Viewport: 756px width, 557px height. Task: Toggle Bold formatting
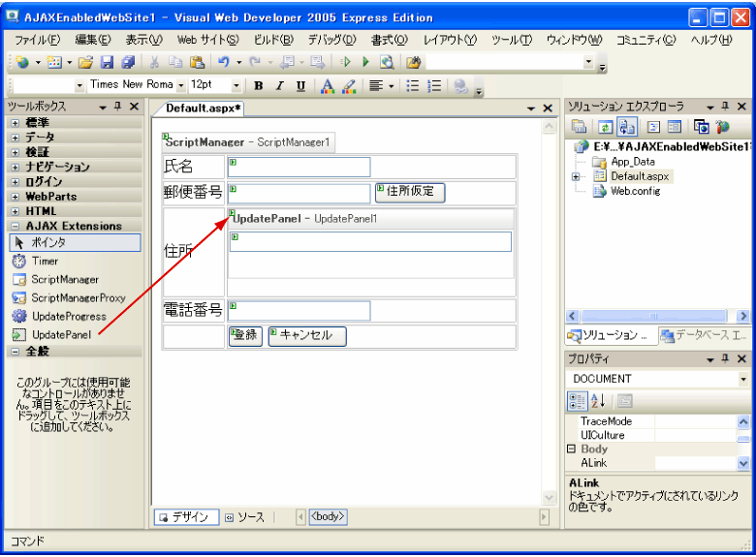pos(259,86)
